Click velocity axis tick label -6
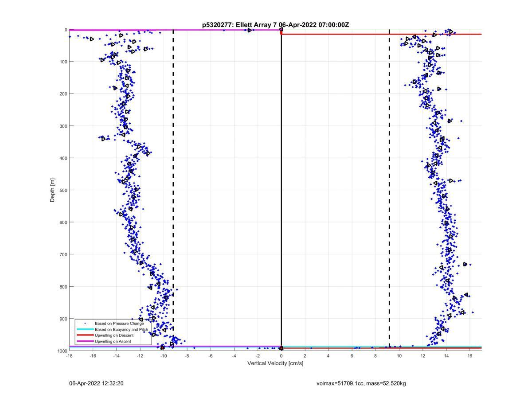This screenshot has width=532, height=394. point(210,356)
